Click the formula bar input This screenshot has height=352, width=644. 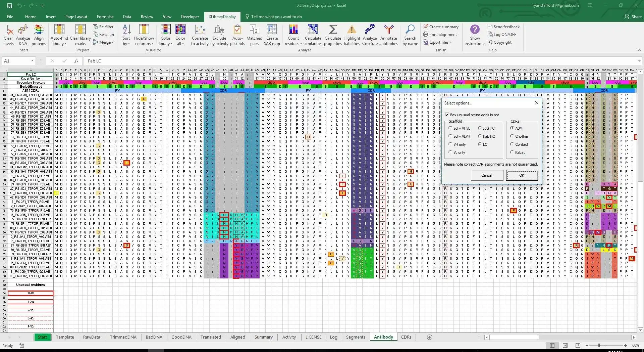coord(360,61)
